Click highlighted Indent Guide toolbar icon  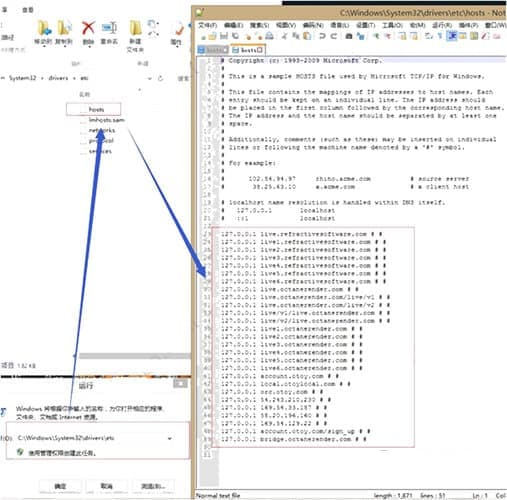click(452, 36)
